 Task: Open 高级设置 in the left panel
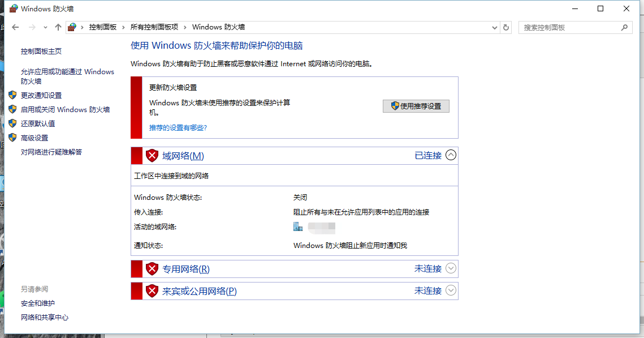pyautogui.click(x=34, y=138)
